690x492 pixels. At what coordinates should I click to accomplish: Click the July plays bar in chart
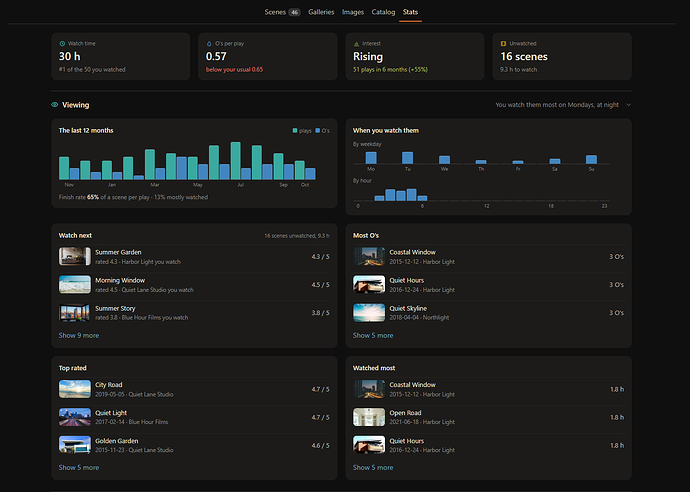[235, 161]
